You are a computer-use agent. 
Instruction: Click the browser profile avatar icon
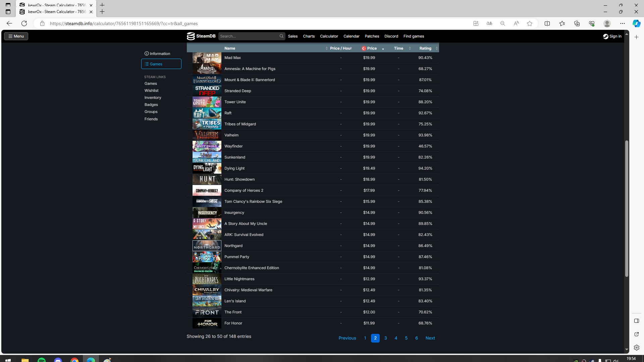[x=607, y=23]
